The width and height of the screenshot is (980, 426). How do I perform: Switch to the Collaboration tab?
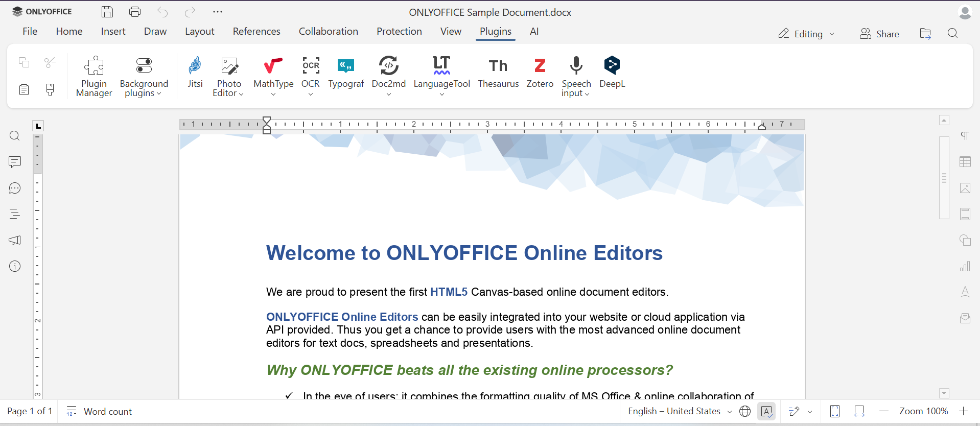[x=329, y=31]
